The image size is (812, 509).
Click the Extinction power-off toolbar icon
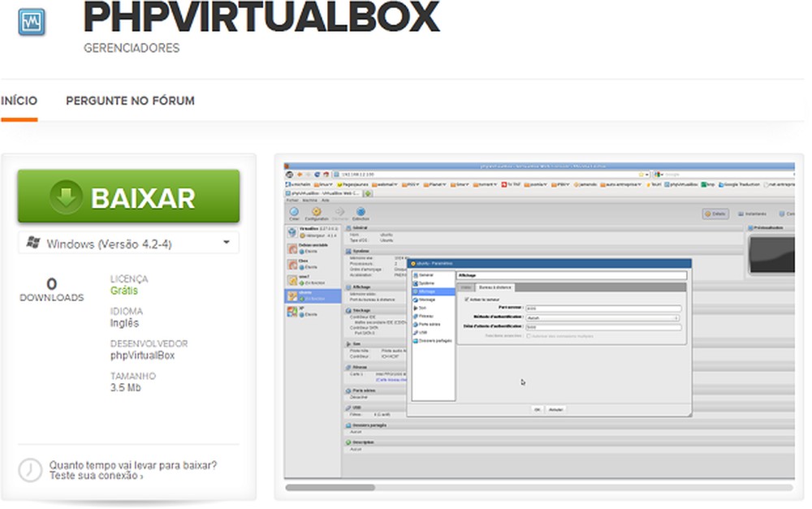pyautogui.click(x=361, y=212)
